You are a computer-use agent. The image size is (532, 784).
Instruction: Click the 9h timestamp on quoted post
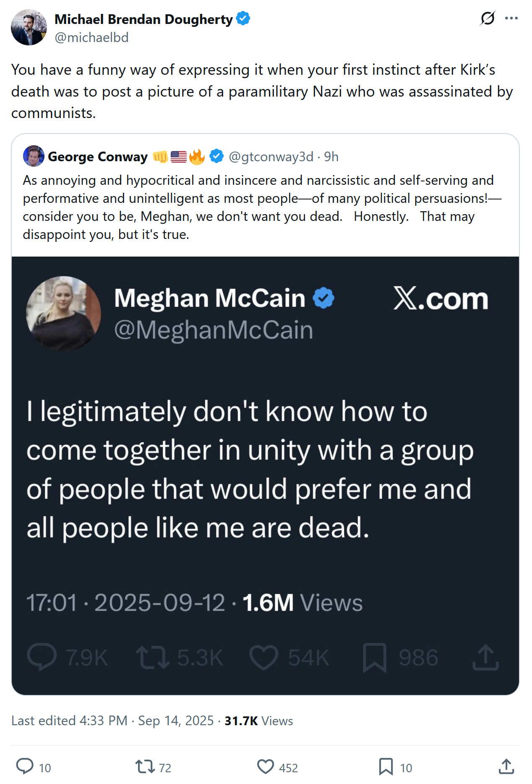coord(331,157)
